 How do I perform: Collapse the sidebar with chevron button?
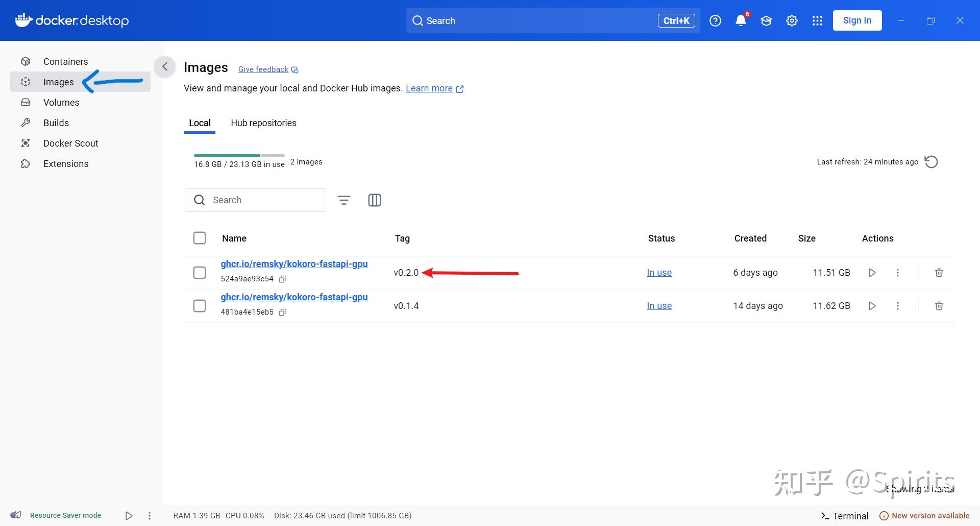(165, 66)
